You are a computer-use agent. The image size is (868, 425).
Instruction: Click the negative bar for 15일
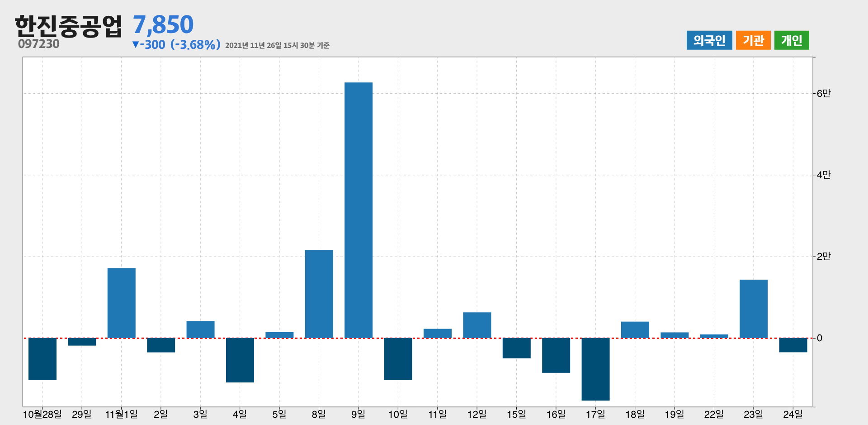click(x=517, y=348)
